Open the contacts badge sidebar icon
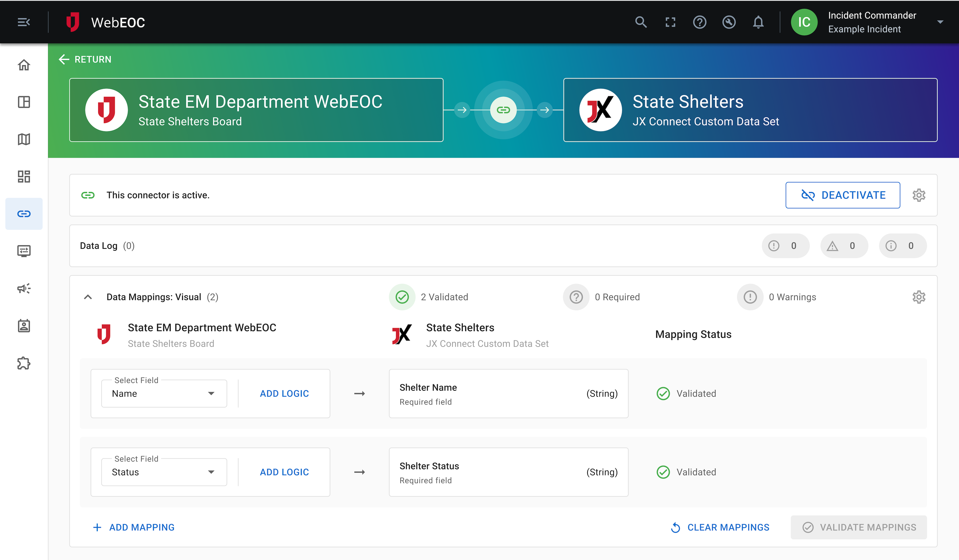Viewport: 959px width, 560px height. coord(24,326)
